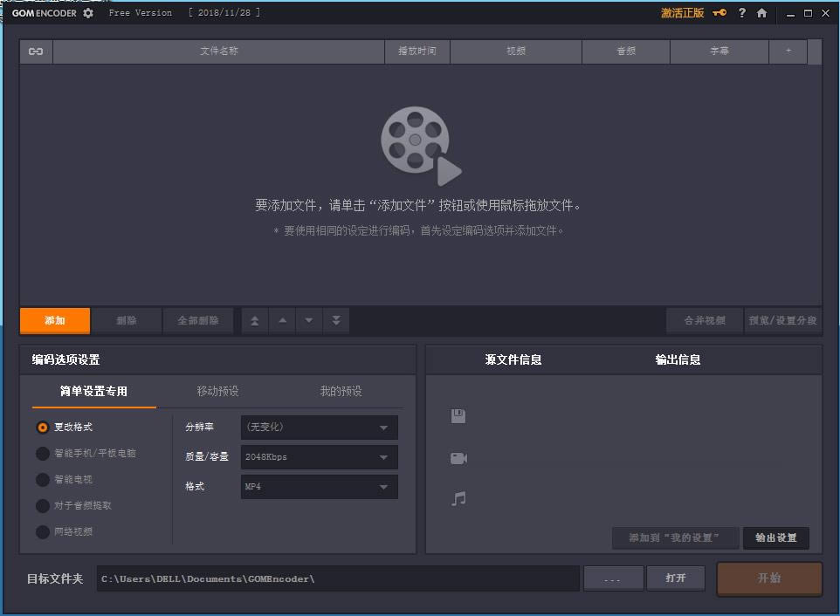Open 源文件信息 tab
The width and height of the screenshot is (840, 616).
(x=513, y=359)
